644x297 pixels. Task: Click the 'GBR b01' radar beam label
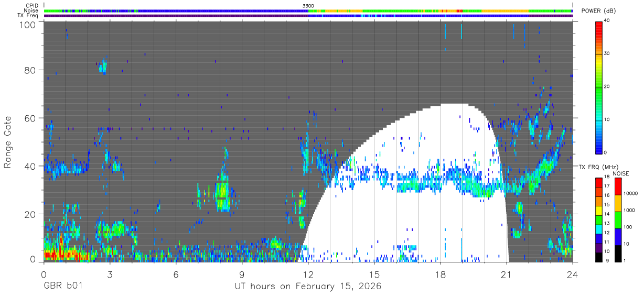coord(63,287)
